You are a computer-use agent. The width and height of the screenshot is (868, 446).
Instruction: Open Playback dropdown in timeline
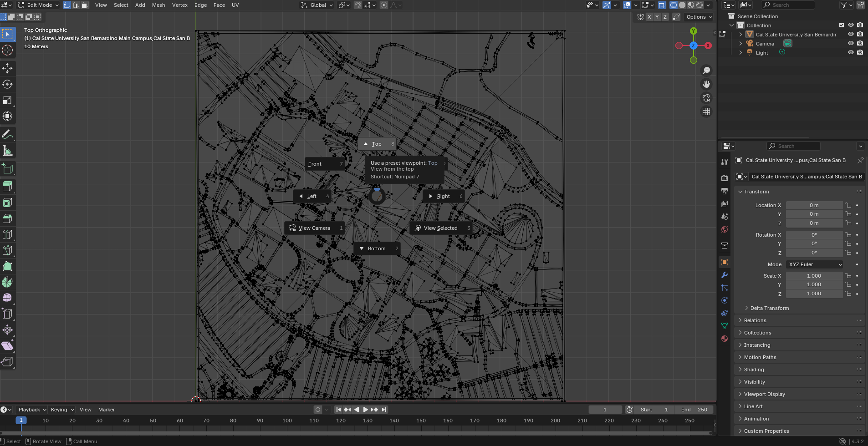coord(32,410)
